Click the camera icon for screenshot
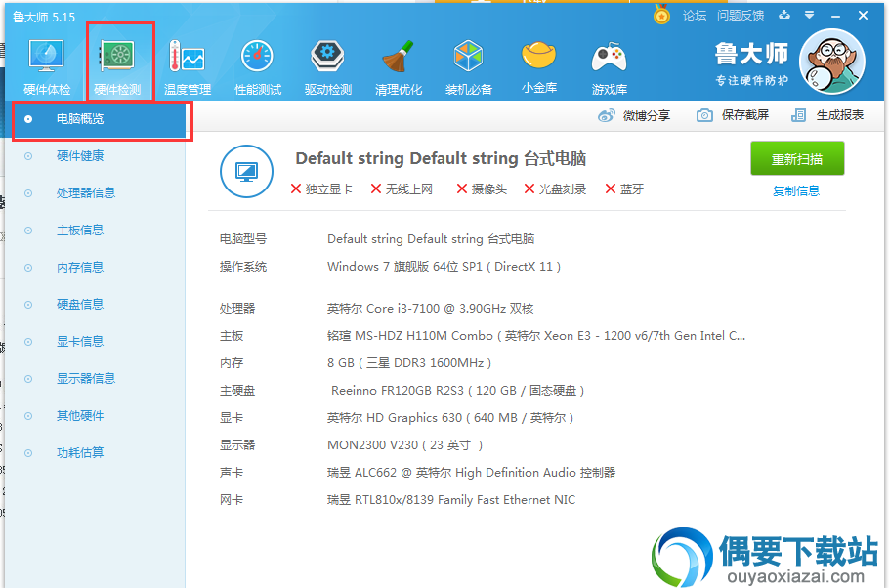889x588 pixels. click(x=704, y=115)
